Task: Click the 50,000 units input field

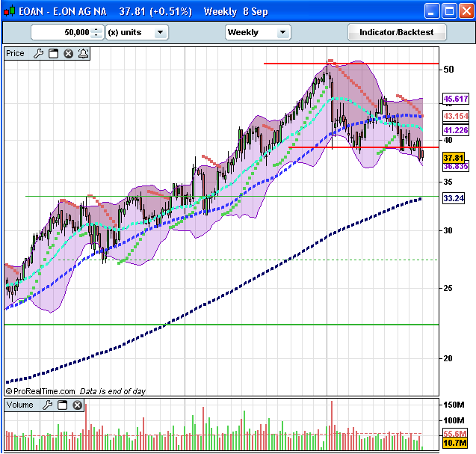Action: pos(61,32)
